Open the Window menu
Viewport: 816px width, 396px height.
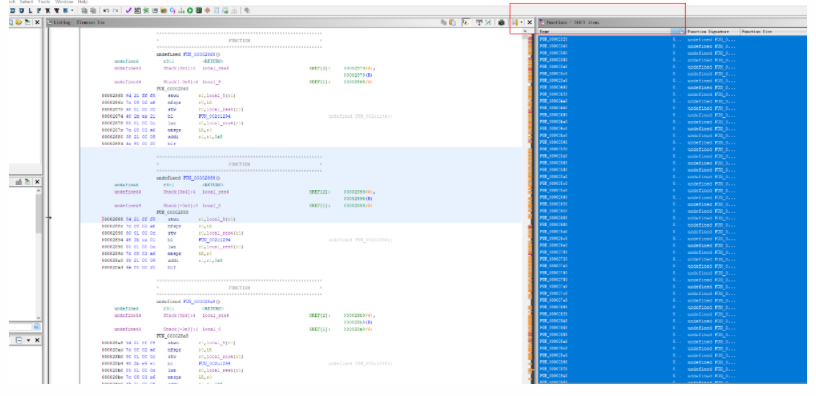[x=64, y=2]
